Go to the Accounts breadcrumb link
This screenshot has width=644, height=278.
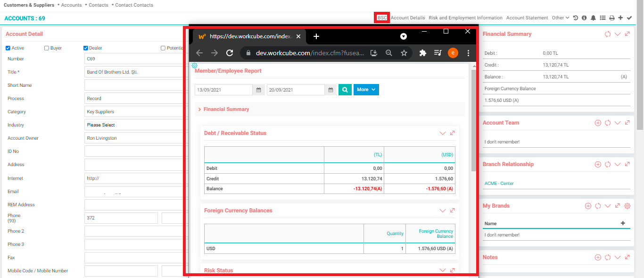(x=72, y=5)
